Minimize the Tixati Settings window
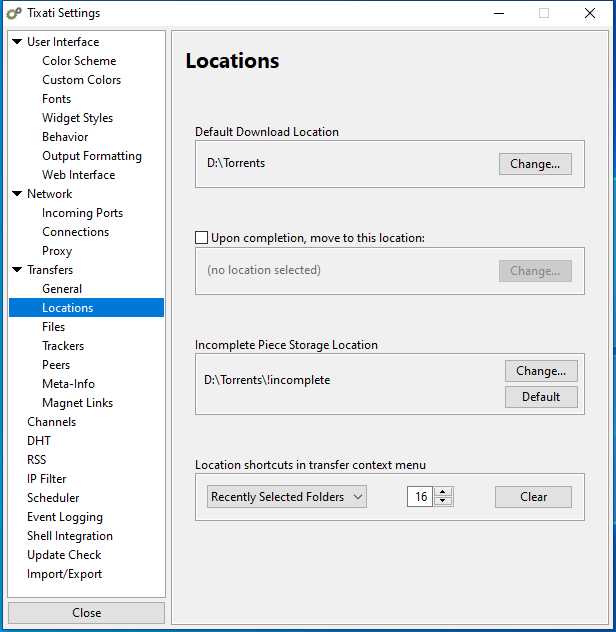 click(x=499, y=13)
